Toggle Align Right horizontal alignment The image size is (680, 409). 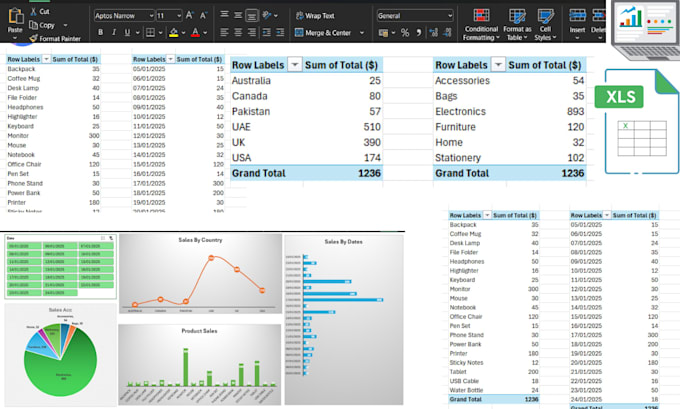[x=252, y=32]
